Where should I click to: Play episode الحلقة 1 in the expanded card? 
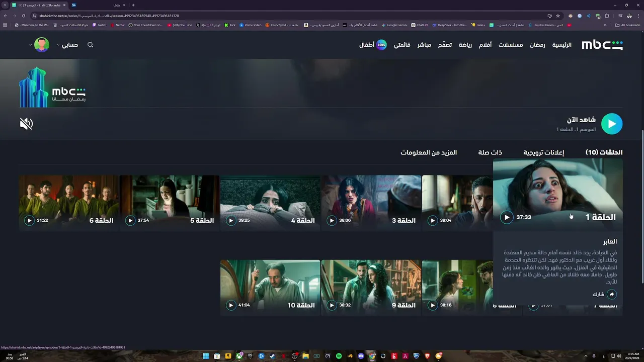coord(507,217)
